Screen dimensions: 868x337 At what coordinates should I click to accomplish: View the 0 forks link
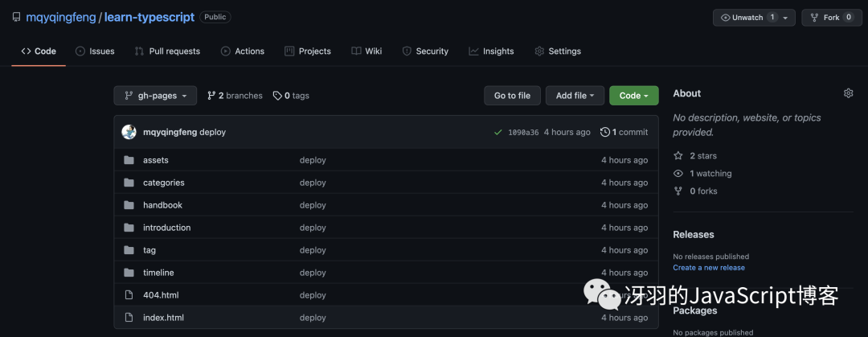(x=695, y=191)
